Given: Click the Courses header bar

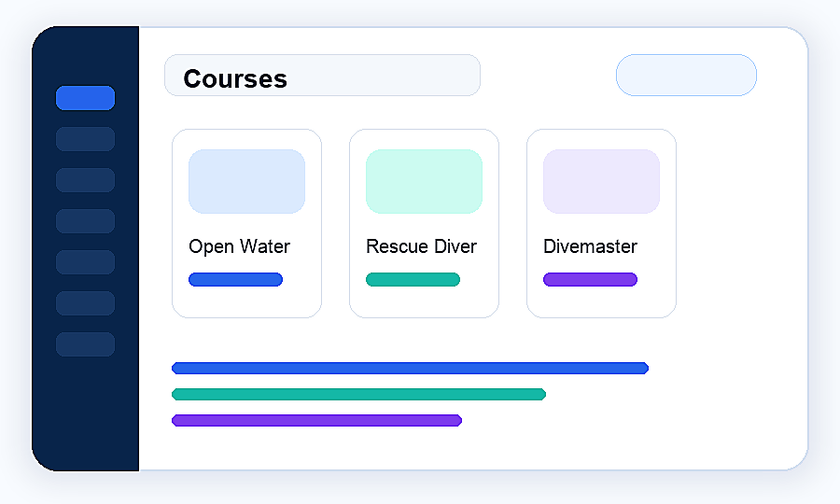Looking at the screenshot, I should [x=323, y=75].
